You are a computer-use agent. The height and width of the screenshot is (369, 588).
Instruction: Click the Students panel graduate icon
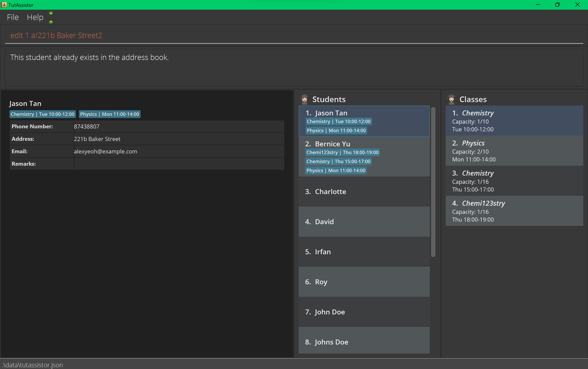tap(304, 99)
